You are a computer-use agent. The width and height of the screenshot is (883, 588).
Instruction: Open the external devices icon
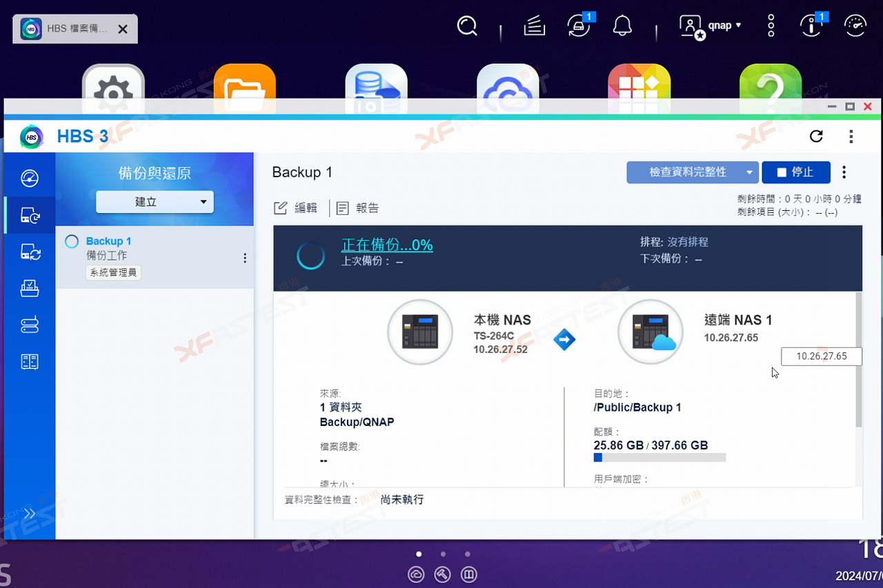(x=579, y=26)
